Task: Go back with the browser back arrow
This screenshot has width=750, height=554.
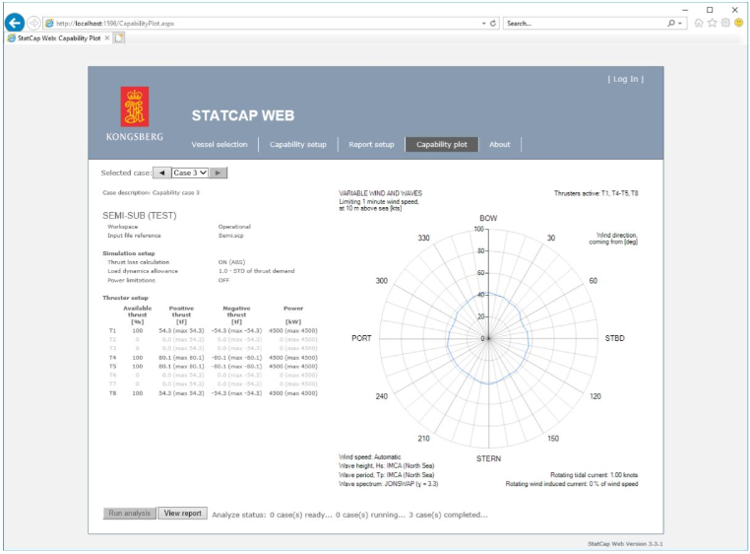Action: click(15, 22)
